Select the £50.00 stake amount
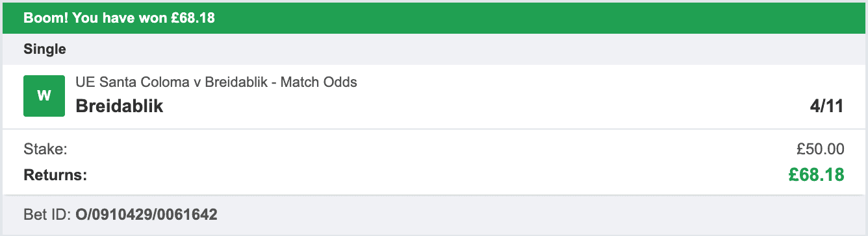This screenshot has width=868, height=236. point(821,149)
